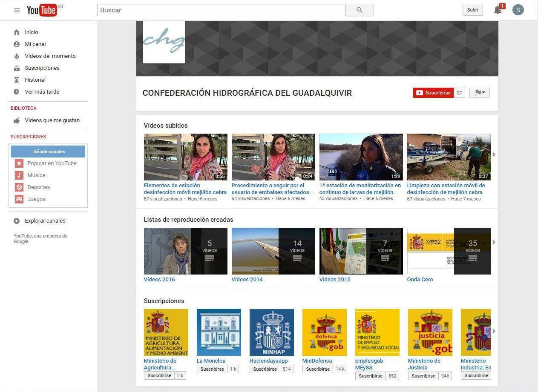The image size is (538, 392).
Task: Open the Vídeos 2015 playlist thumbnail
Action: (x=361, y=251)
